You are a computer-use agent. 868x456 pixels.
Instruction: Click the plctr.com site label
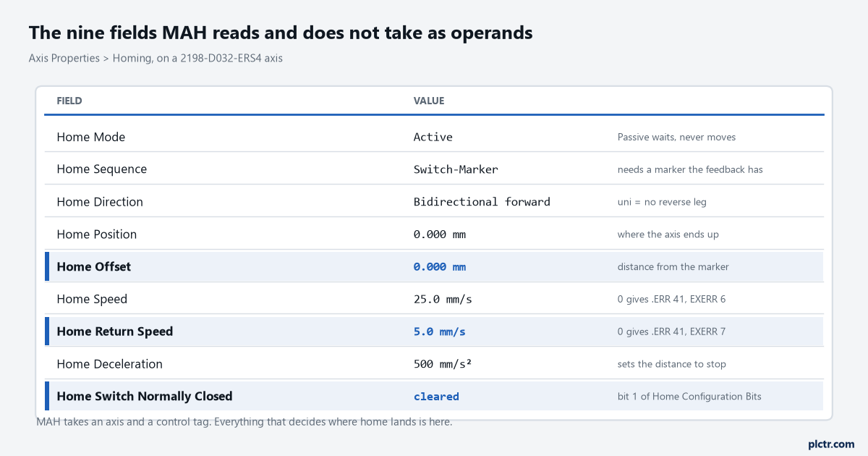(831, 444)
